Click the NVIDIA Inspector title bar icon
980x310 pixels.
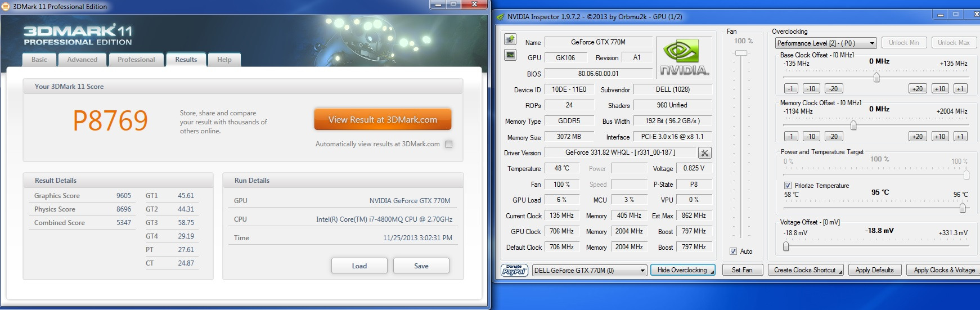[x=501, y=17]
